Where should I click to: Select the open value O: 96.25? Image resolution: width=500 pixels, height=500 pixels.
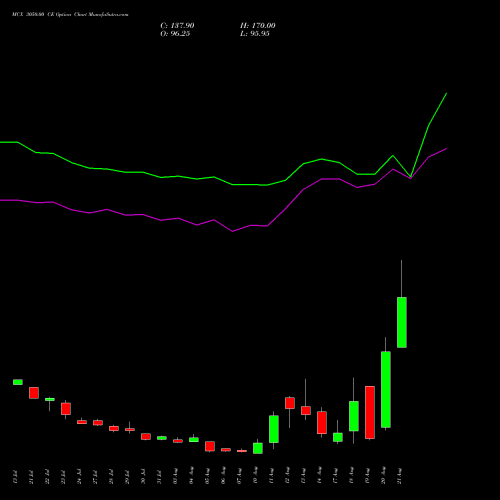[x=175, y=34]
